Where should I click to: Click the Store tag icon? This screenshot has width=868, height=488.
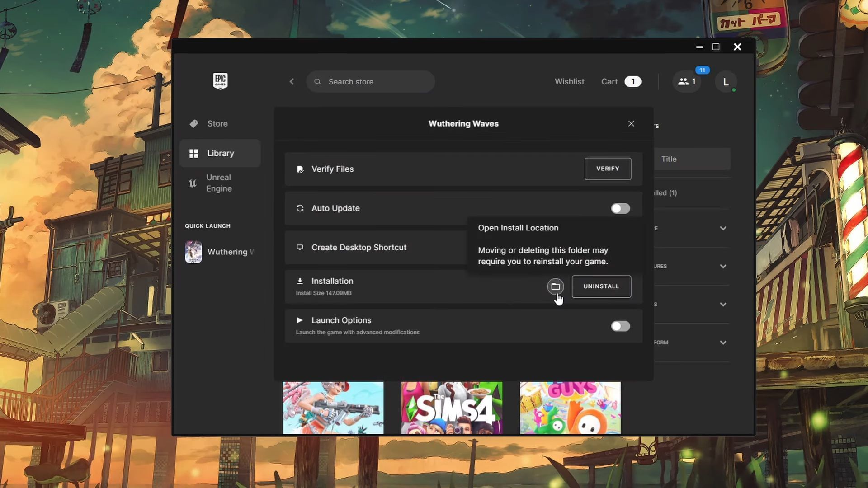pyautogui.click(x=194, y=124)
